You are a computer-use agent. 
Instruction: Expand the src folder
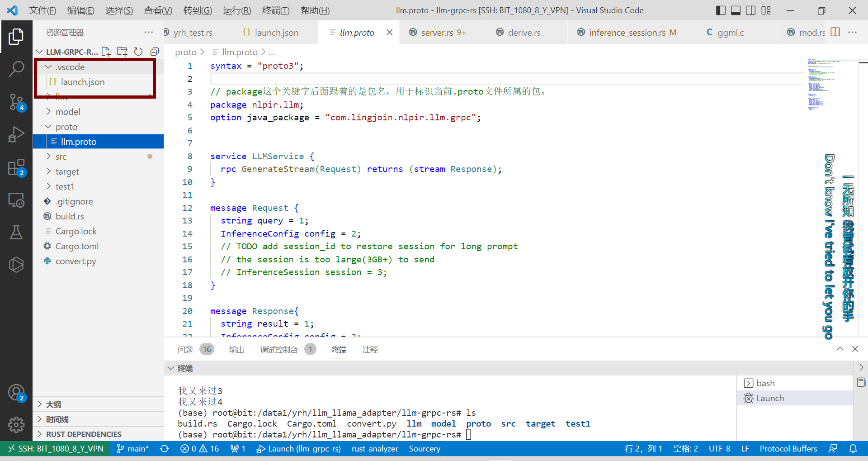[98, 157]
